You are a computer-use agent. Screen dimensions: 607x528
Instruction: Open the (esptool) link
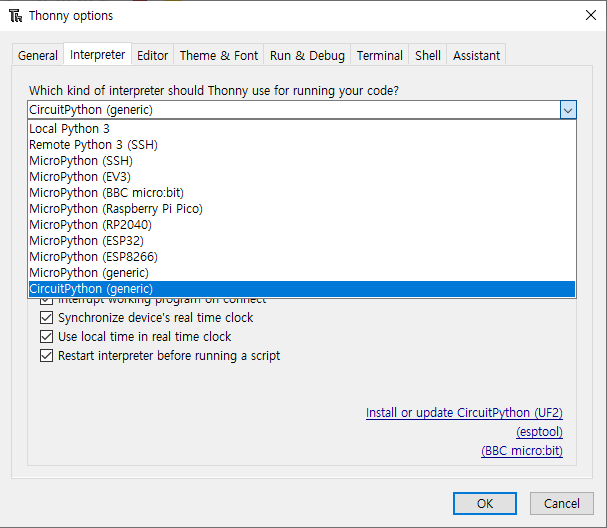pyautogui.click(x=539, y=432)
